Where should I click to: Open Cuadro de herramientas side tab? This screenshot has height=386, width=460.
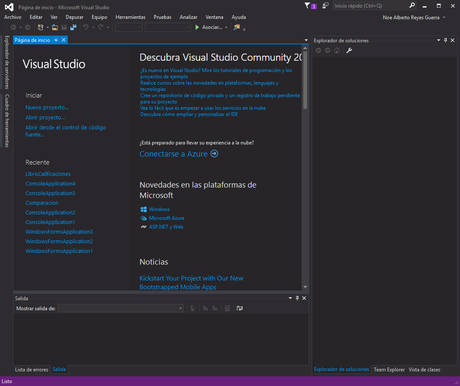point(7,120)
